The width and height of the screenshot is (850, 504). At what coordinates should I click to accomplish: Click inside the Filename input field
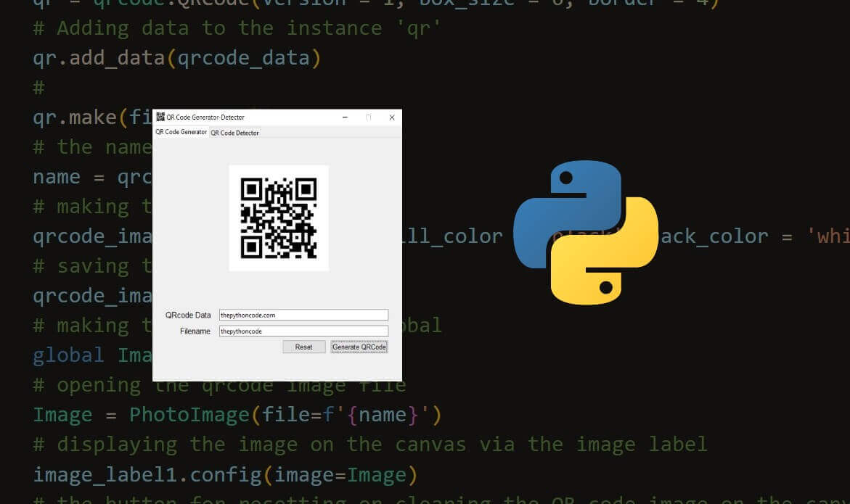(303, 331)
